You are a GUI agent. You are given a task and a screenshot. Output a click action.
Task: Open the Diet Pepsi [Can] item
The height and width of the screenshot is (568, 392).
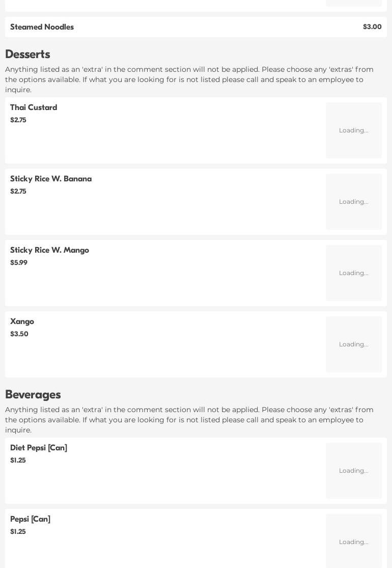(x=39, y=448)
